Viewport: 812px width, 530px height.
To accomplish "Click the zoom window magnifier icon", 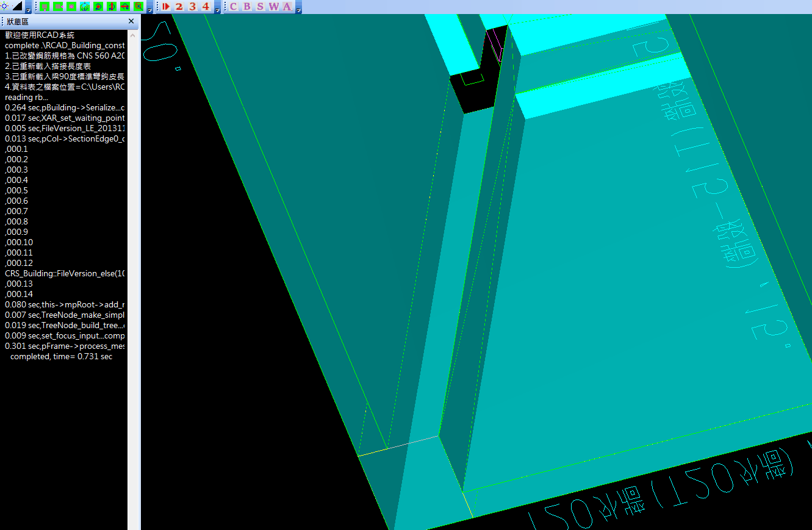I will 138,6.
